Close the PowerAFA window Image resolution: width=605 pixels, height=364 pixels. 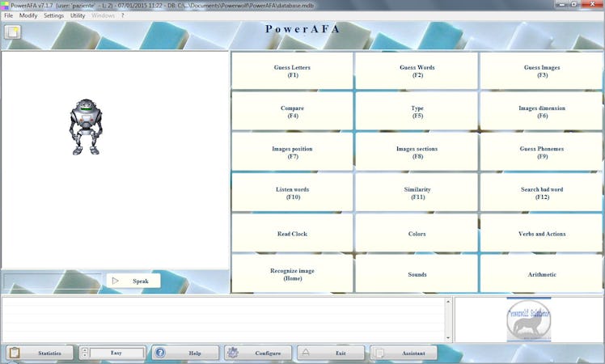(x=592, y=4)
